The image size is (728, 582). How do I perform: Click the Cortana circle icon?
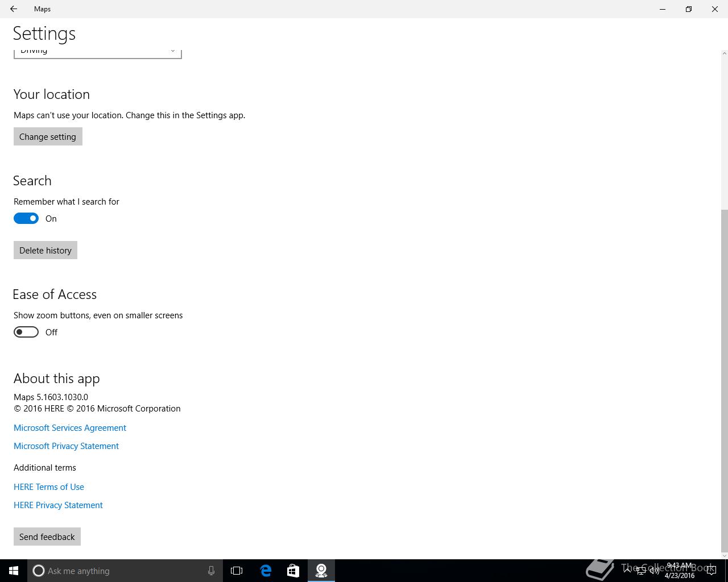tap(39, 571)
